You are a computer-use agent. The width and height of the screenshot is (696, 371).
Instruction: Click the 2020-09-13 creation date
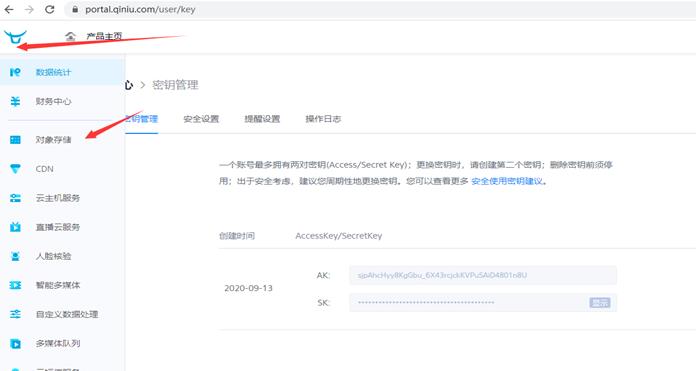coord(248,288)
